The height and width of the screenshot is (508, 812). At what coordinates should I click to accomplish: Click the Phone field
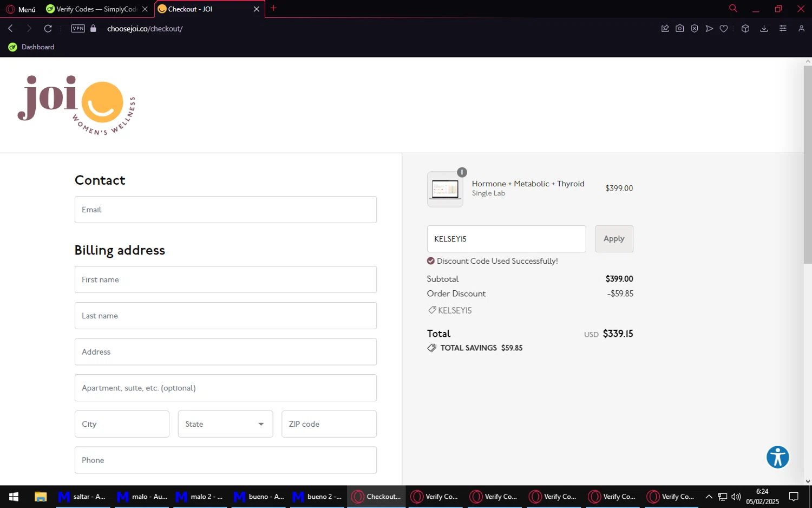click(226, 460)
